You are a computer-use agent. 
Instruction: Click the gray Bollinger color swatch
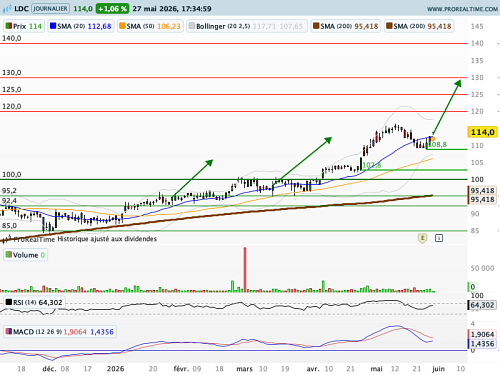[192, 26]
